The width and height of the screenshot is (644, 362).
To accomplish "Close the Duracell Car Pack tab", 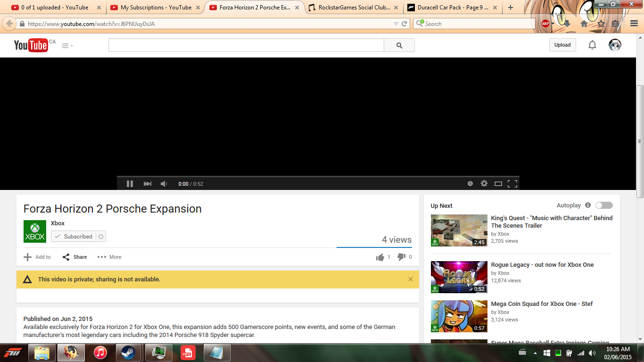I will [x=495, y=8].
